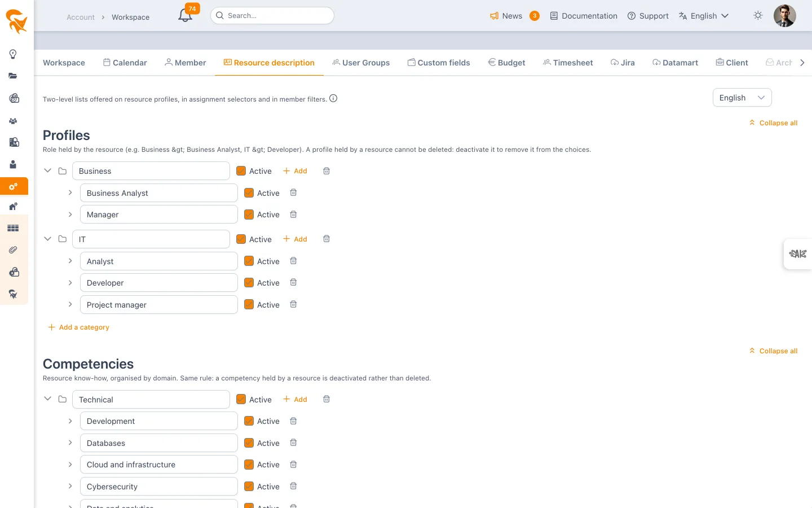
Task: Open the single person icon in the sidebar
Action: [x=13, y=164]
